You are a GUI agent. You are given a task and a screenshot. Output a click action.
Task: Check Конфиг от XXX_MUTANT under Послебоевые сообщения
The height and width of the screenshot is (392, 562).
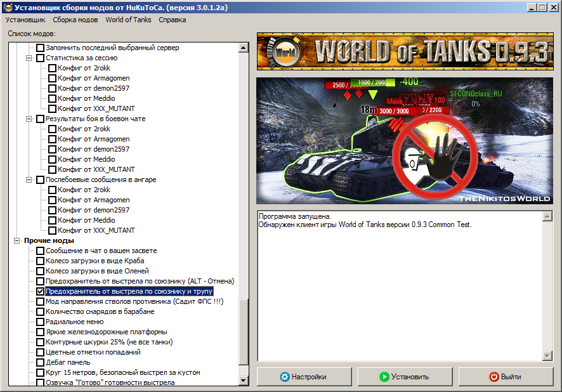point(52,230)
